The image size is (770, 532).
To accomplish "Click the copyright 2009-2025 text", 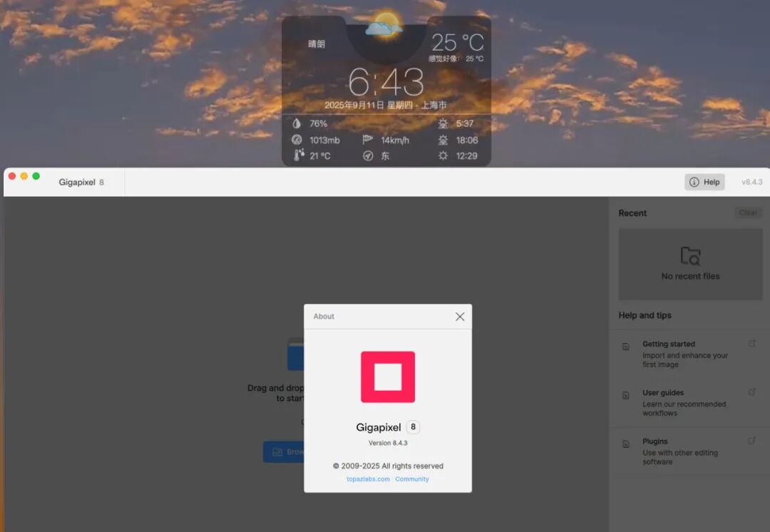I will point(388,466).
